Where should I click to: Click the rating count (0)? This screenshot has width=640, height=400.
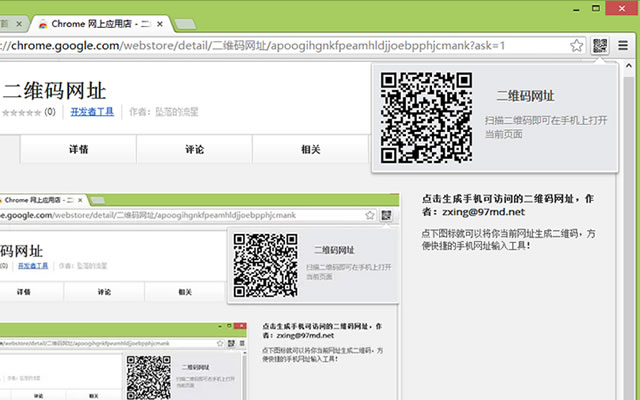click(50, 112)
